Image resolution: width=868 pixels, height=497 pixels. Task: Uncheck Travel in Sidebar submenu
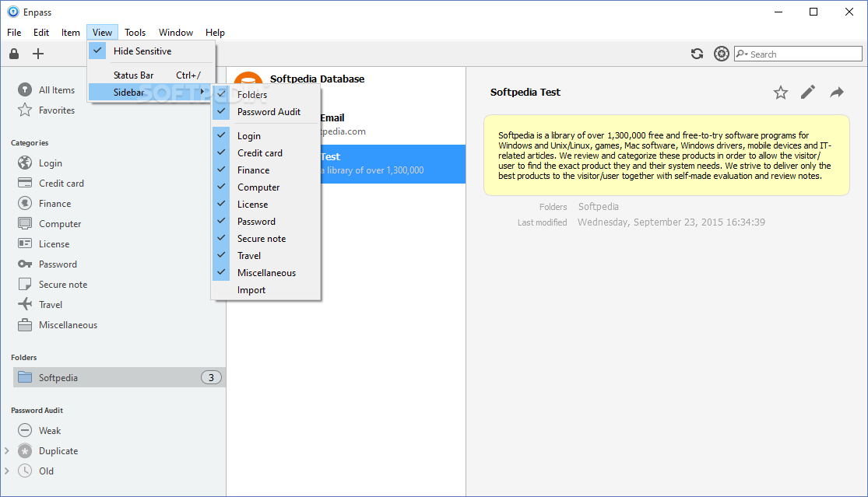pos(265,255)
